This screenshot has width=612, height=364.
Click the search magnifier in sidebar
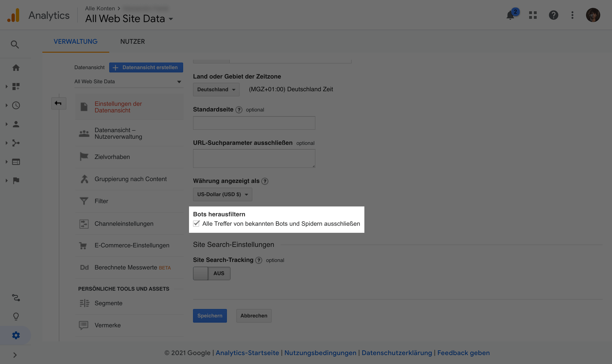coord(15,44)
